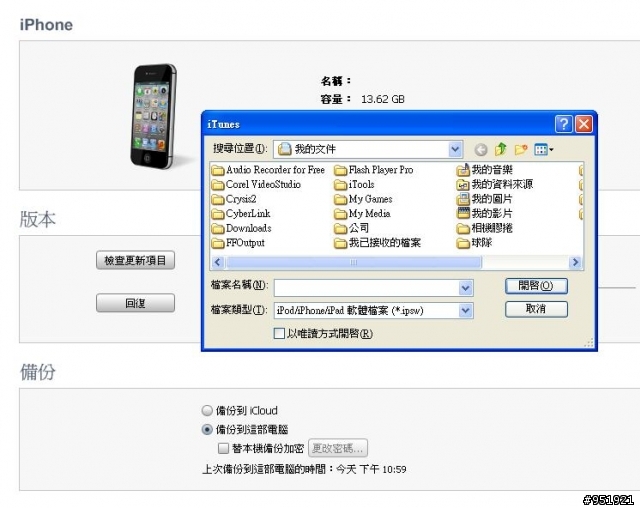The width and height of the screenshot is (640, 508).
Task: Click the horizontal scrollbar left arrow
Action: point(218,262)
